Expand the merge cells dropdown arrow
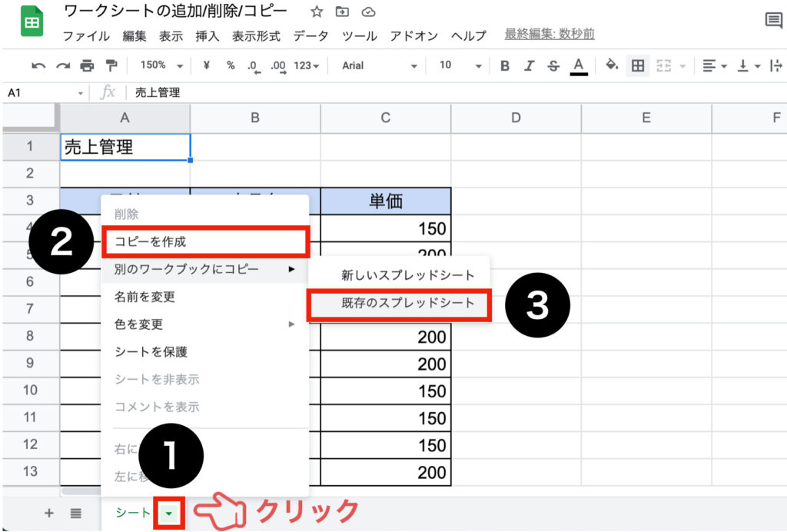Image resolution: width=787 pixels, height=532 pixels. [x=682, y=66]
